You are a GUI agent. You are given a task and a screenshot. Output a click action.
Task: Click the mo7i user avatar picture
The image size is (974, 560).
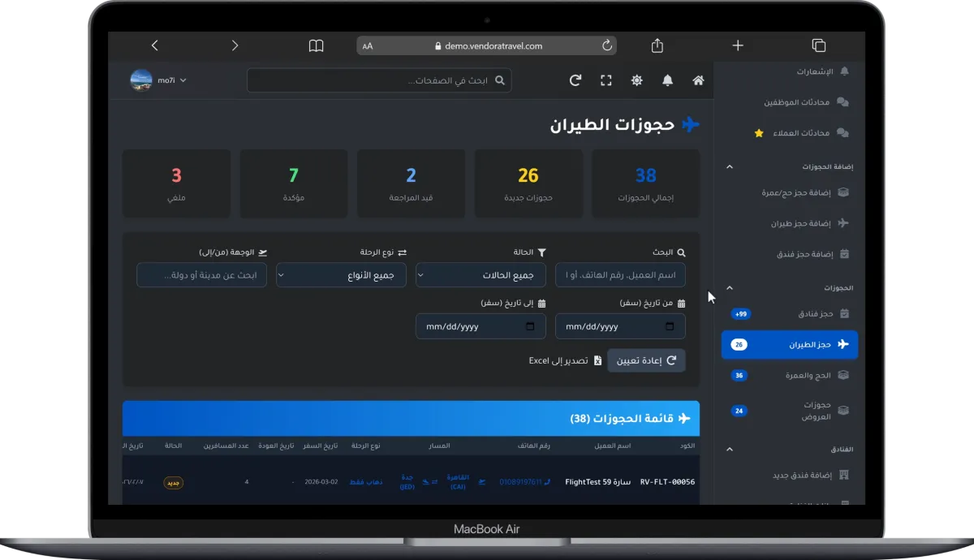point(141,80)
